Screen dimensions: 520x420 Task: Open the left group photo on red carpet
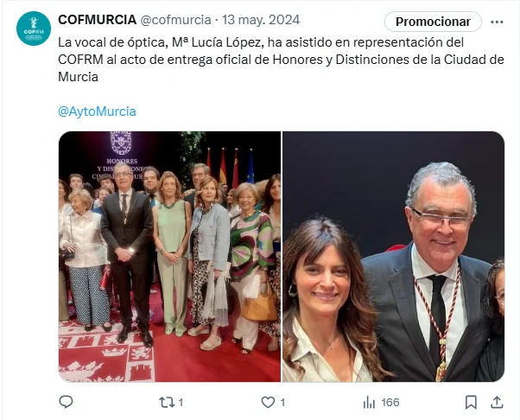click(169, 257)
